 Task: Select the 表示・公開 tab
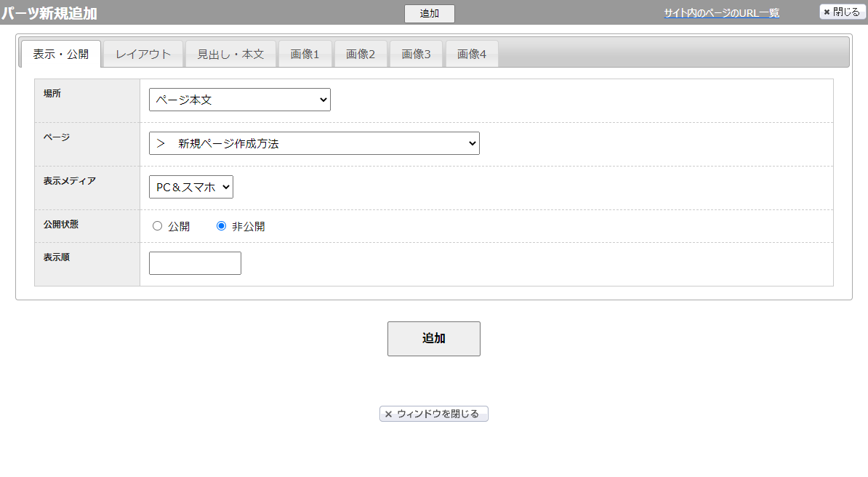[x=61, y=55]
